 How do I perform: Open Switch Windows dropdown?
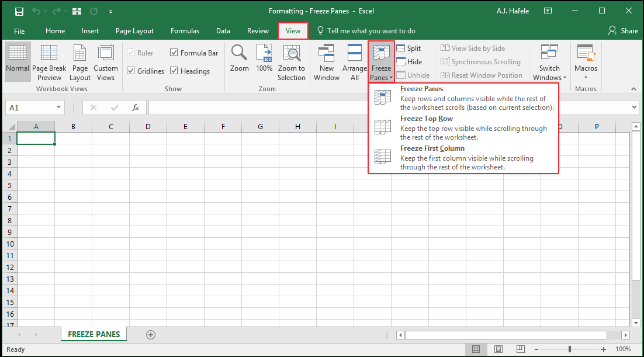tap(549, 61)
